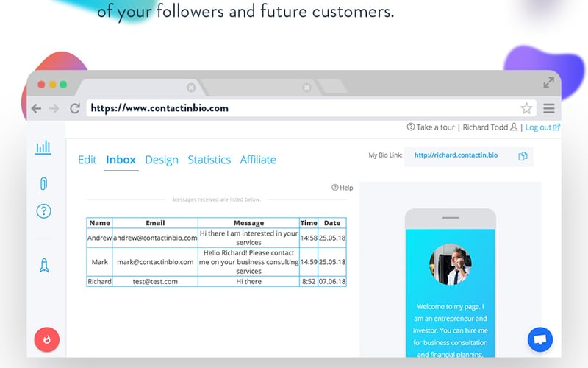This screenshot has height=368, width=588.
Task: Click the Date column header
Action: (332, 223)
